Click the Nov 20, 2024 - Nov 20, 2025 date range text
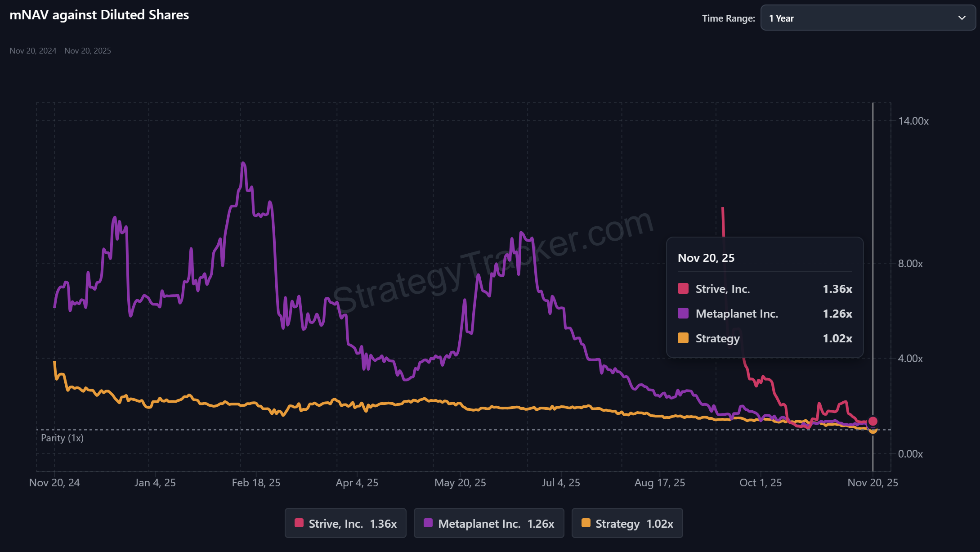 tap(60, 50)
